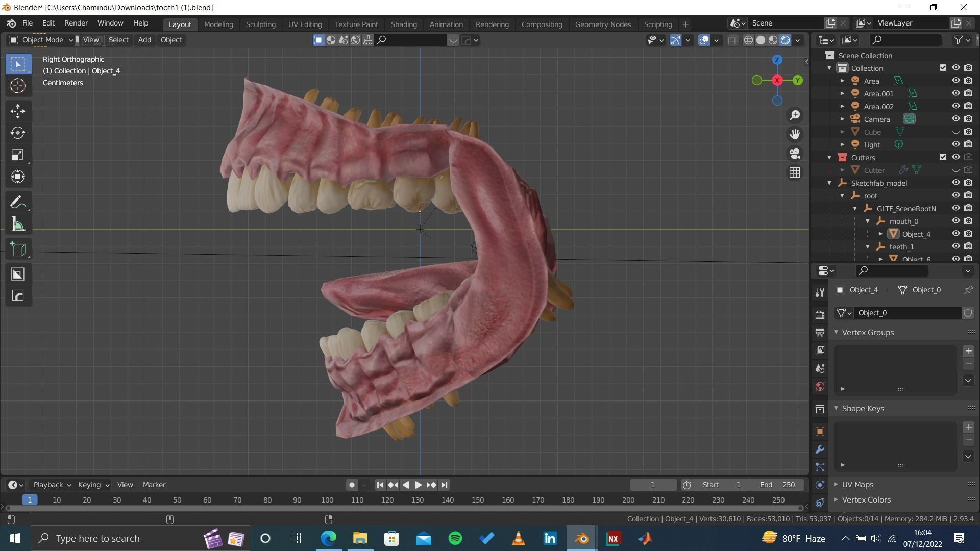Image resolution: width=980 pixels, height=551 pixels.
Task: Select the Select Box tool
Action: [x=18, y=64]
